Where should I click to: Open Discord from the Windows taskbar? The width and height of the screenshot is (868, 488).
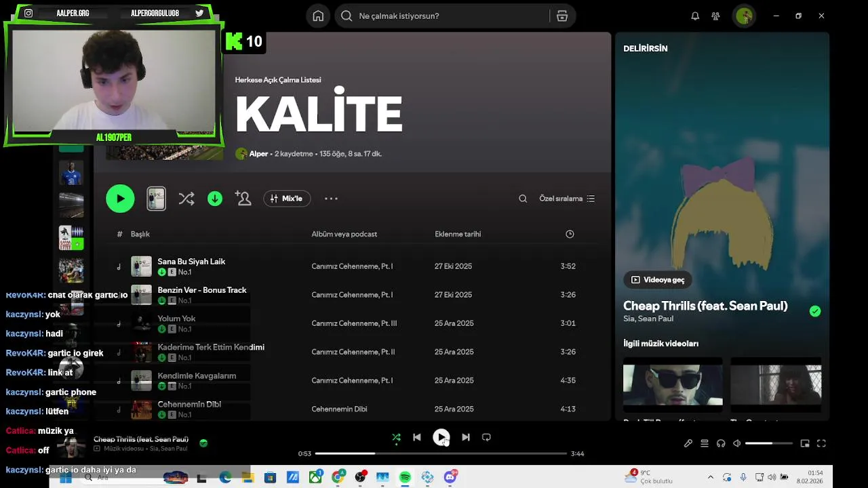click(x=450, y=477)
